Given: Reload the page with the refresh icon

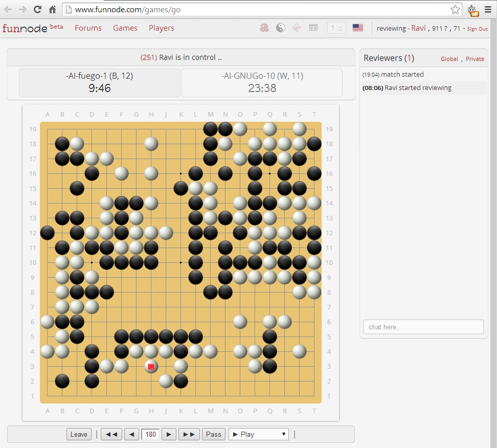Looking at the screenshot, I should 37,9.
